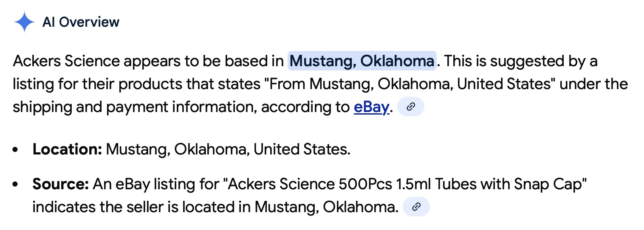
Task: Open the link chip icon after eBay
Action: click(410, 107)
